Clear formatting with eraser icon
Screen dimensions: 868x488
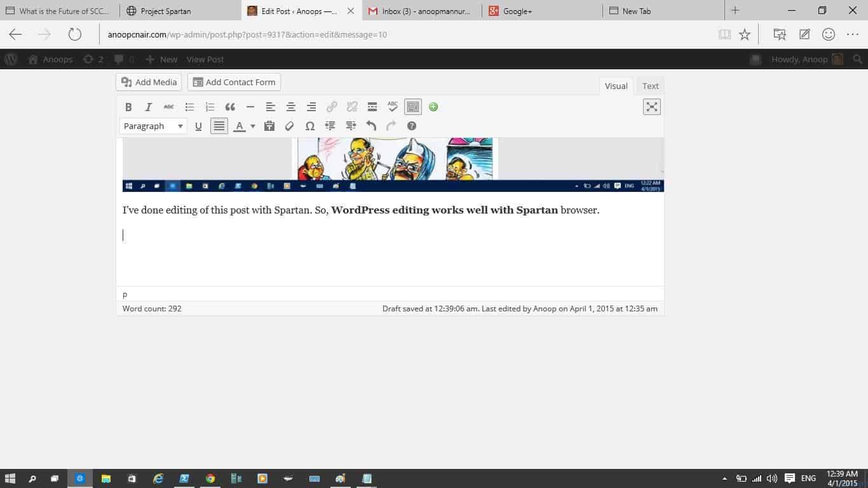pyautogui.click(x=290, y=126)
